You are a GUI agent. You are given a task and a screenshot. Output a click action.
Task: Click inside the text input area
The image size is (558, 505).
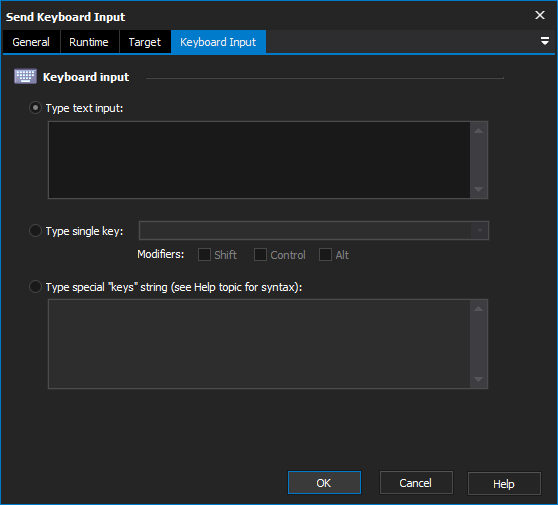tap(259, 160)
